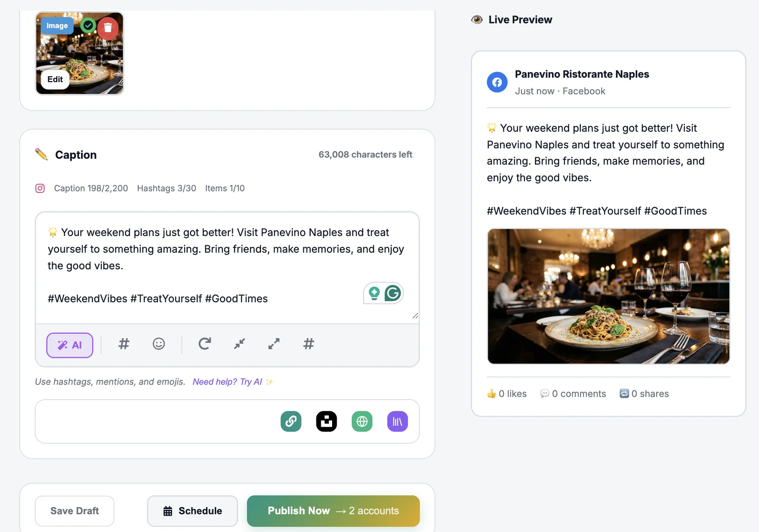Click the blue Image badge on thumbnail
Viewport: 759px width, 532px height.
[57, 26]
